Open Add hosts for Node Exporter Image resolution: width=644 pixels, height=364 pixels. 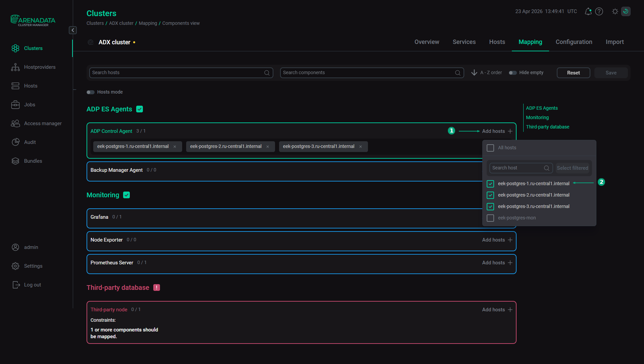tap(497, 240)
